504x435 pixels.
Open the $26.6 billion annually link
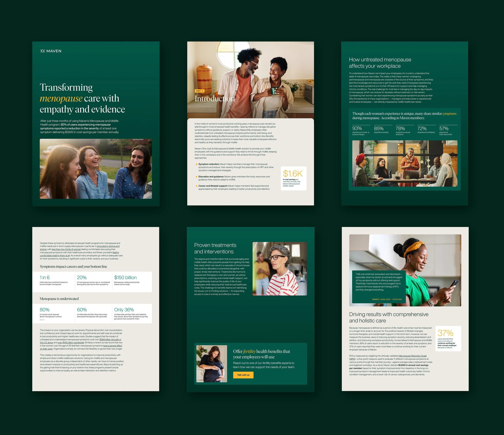coord(110,340)
